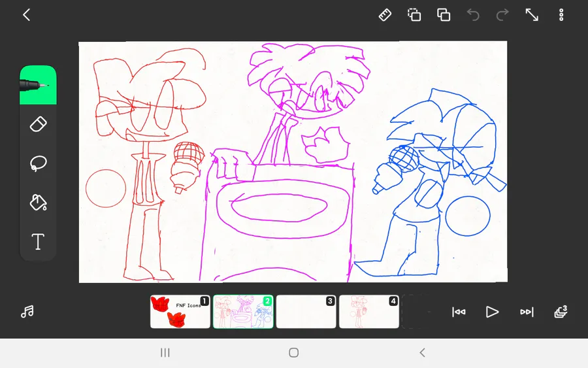Select the Lasso selection tool

tap(38, 163)
